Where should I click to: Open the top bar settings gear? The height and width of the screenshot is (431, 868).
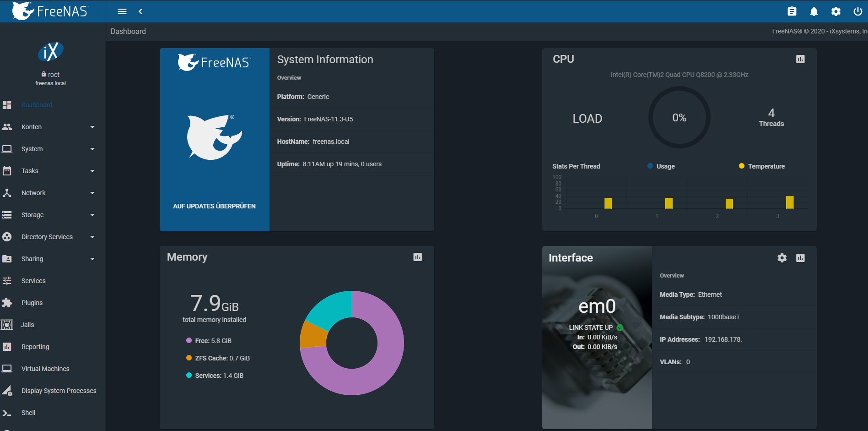[836, 11]
